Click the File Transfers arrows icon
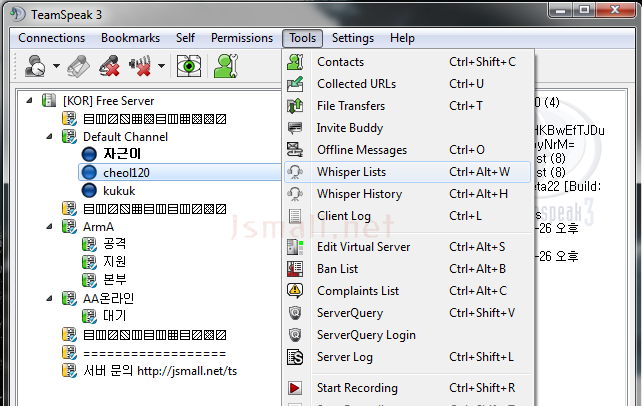 295,106
